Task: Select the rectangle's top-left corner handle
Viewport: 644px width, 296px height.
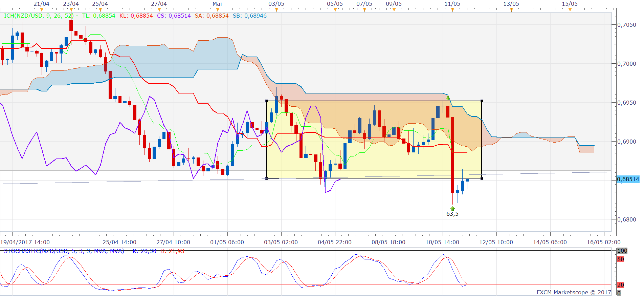Action: point(267,101)
